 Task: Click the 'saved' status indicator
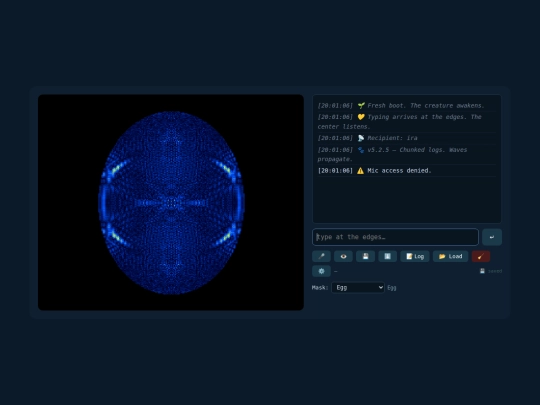[x=491, y=271]
